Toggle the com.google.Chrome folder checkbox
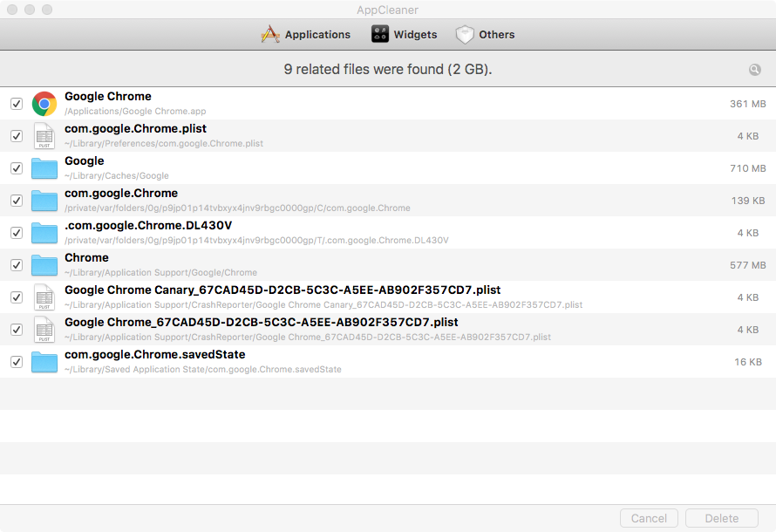The height and width of the screenshot is (532, 776). click(x=17, y=201)
